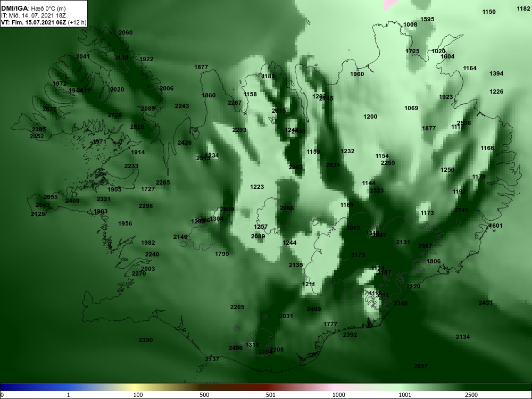Screen dimensions: 532x399
Task: Click legend label '1001'
Action: (x=405, y=395)
